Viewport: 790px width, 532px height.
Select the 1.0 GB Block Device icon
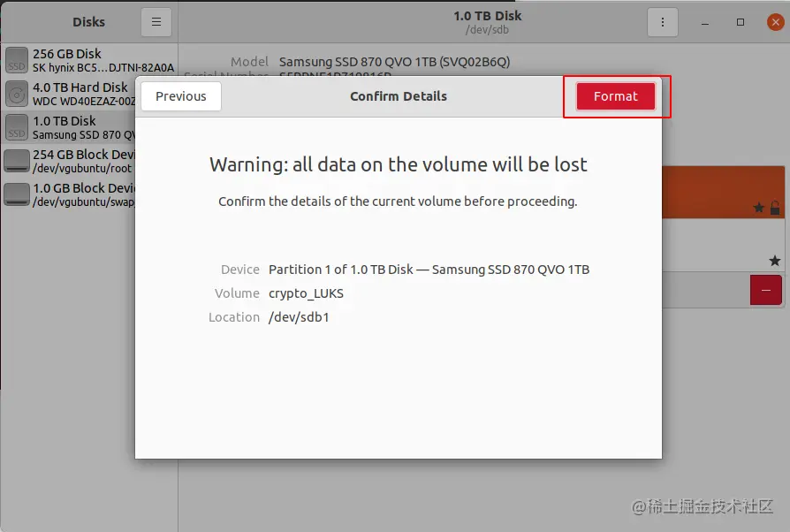17,194
